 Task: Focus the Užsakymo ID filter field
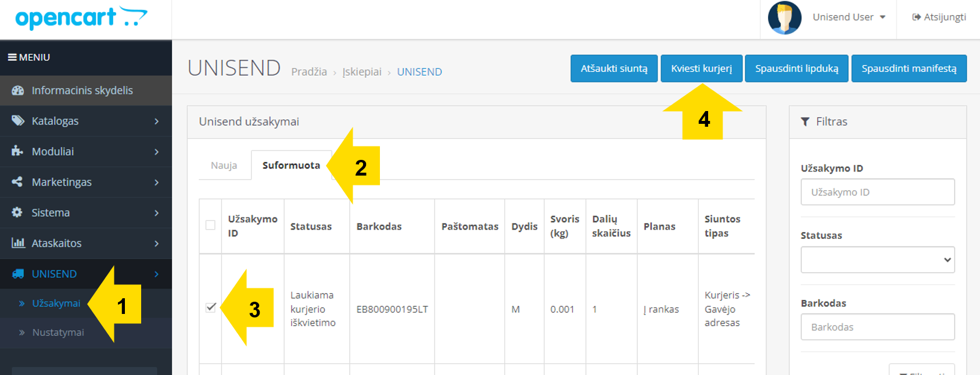coord(878,192)
